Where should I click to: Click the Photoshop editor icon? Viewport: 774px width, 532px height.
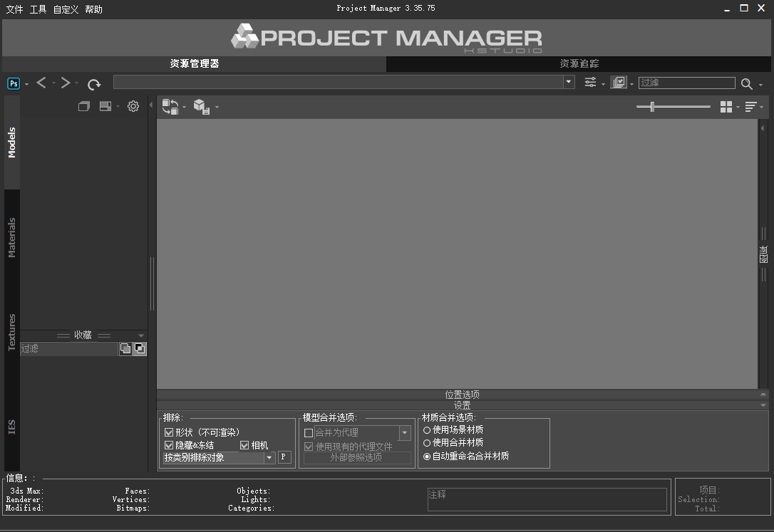(14, 83)
